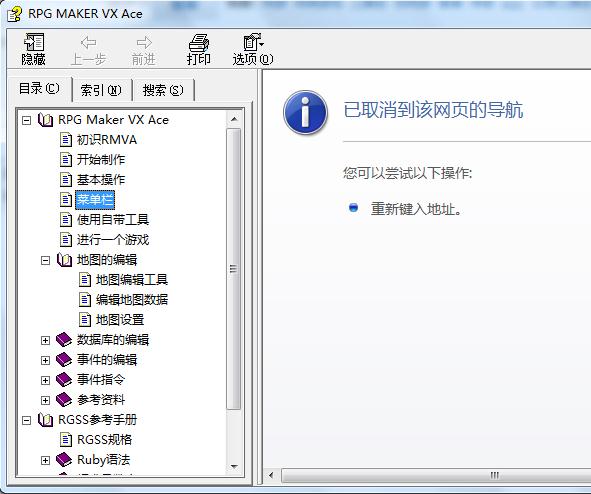Click the purple book icon for 数据库的编辑

point(64,340)
